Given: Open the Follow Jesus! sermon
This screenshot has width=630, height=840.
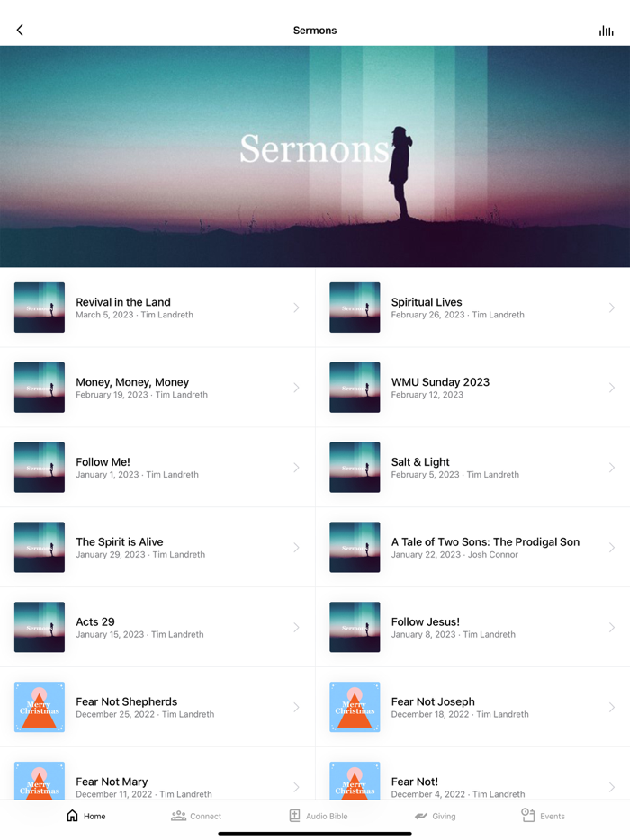Looking at the screenshot, I should coord(472,627).
